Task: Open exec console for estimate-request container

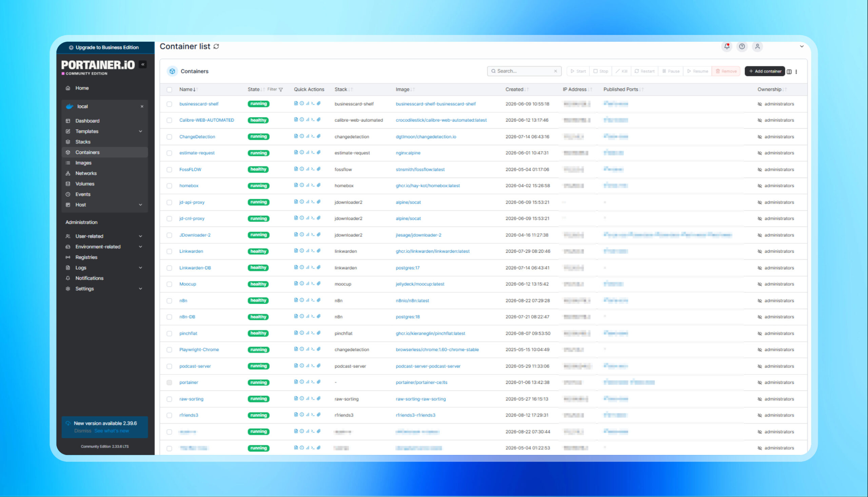Action: 313,153
